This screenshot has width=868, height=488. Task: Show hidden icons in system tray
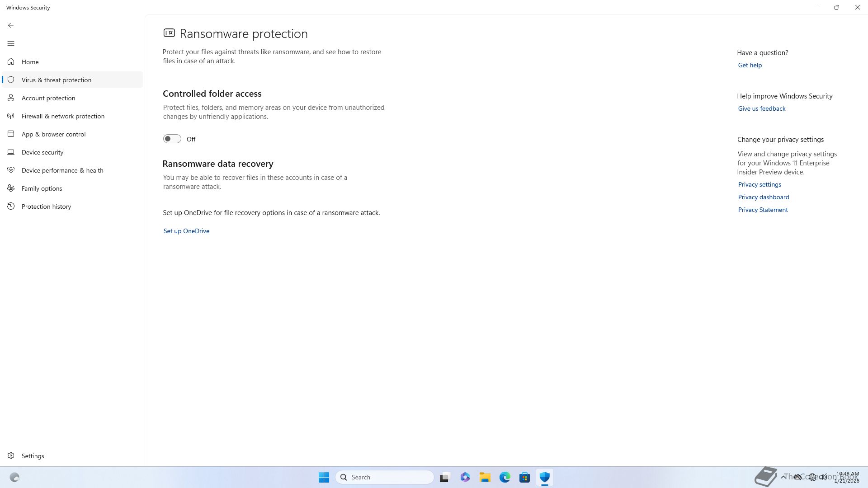(x=783, y=477)
